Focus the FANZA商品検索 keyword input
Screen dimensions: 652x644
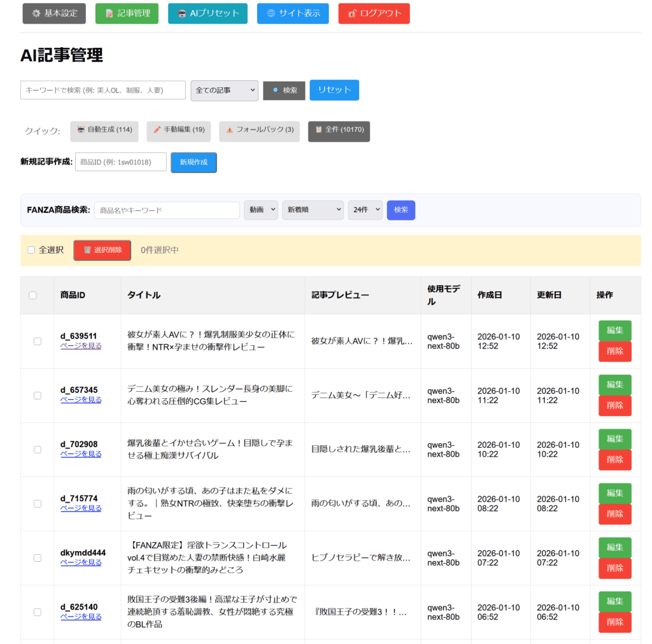pos(167,210)
